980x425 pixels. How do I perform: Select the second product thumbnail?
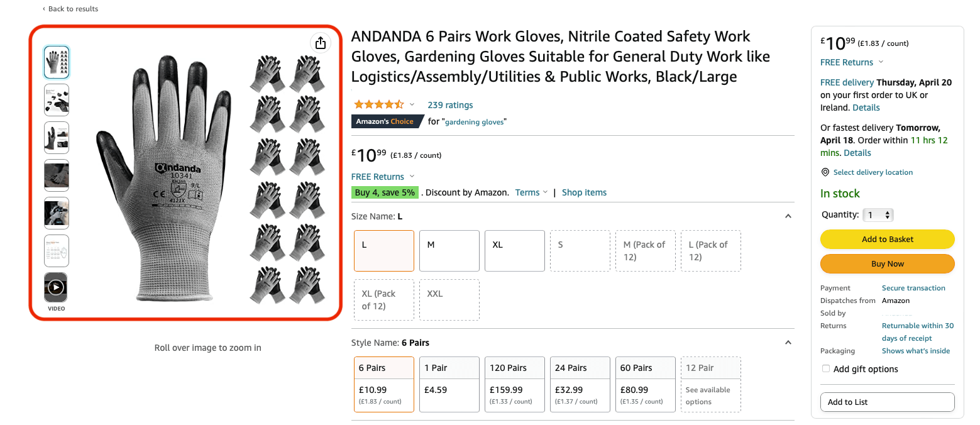(x=56, y=100)
